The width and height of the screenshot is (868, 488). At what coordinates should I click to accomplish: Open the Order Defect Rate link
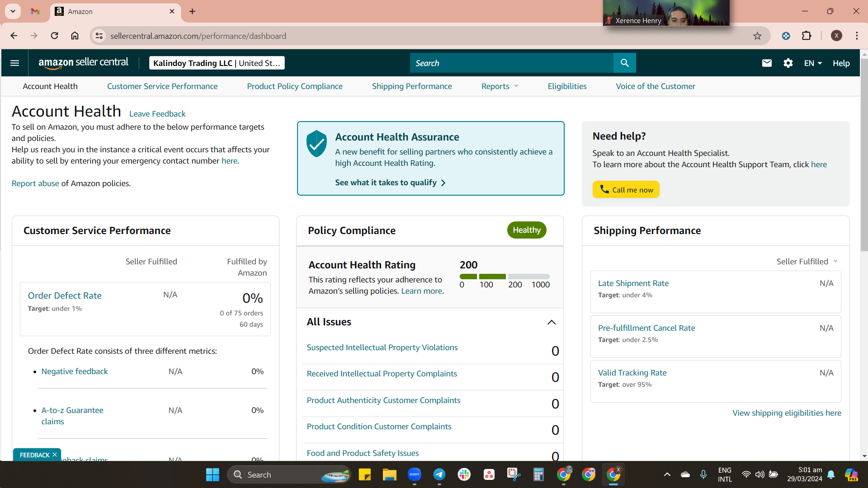tap(65, 296)
